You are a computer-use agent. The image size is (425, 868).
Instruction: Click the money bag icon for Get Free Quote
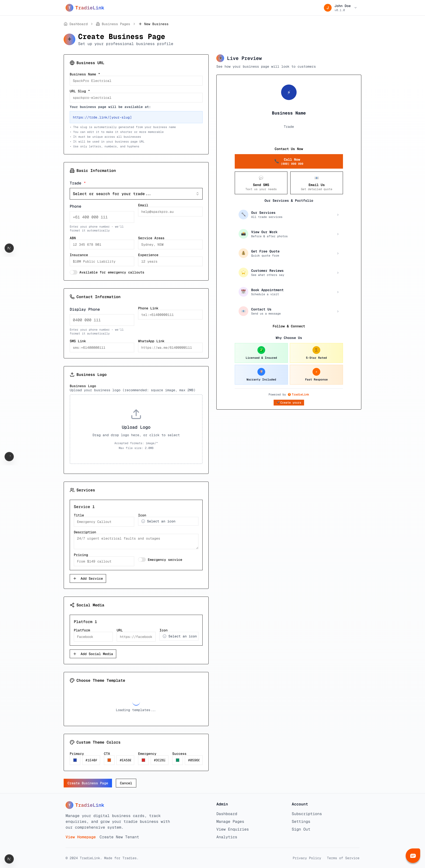pos(243,253)
